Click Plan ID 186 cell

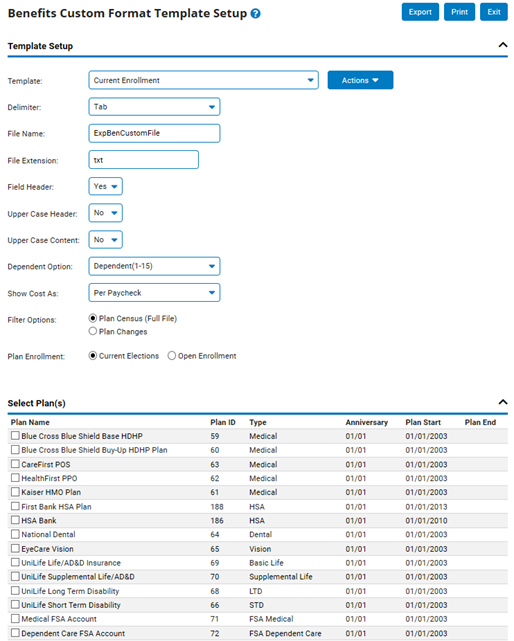click(x=217, y=520)
